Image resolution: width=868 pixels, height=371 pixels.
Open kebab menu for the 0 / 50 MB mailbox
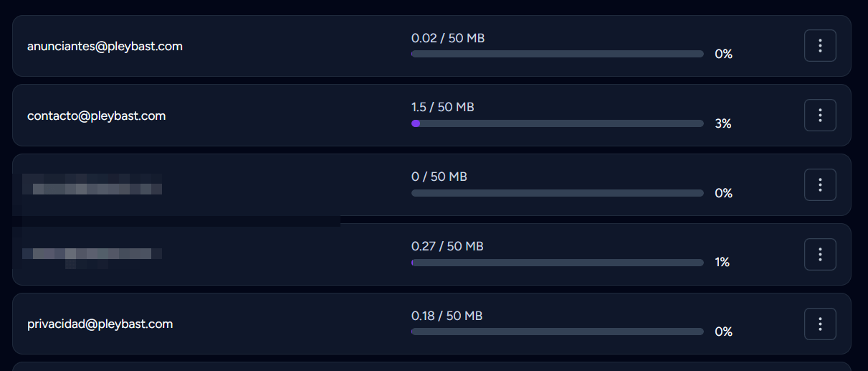coord(820,185)
